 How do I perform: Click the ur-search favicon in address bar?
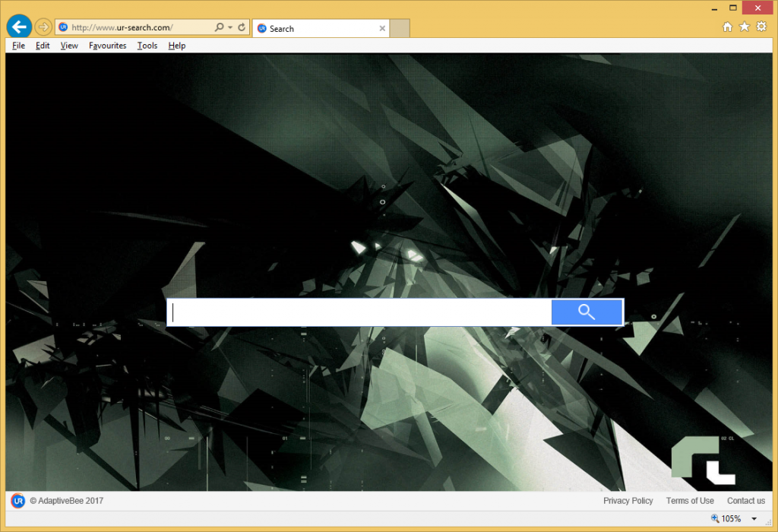click(x=63, y=27)
